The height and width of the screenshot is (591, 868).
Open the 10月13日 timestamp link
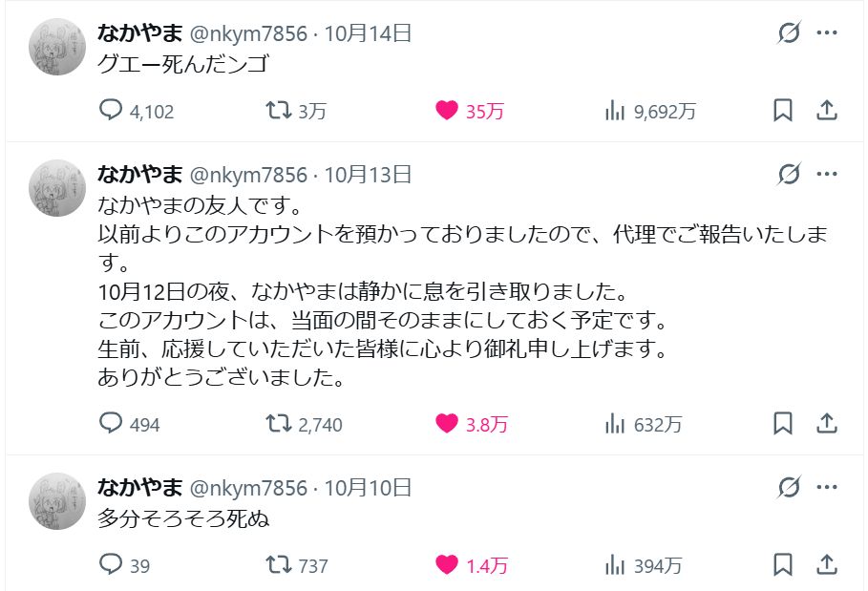point(369,175)
